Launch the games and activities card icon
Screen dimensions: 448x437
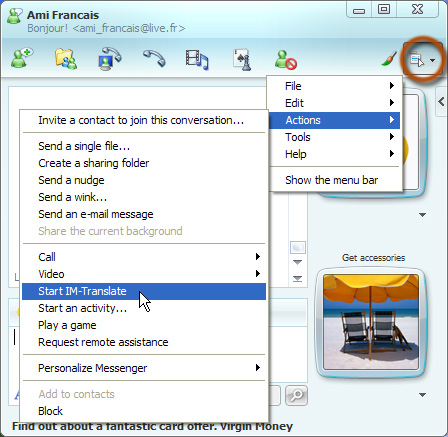[x=242, y=60]
